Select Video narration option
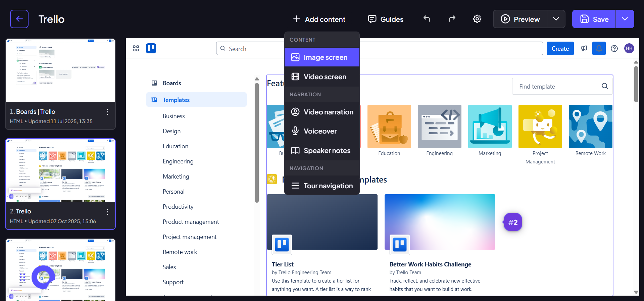Viewport: 644px width, 301px height. coord(322,112)
